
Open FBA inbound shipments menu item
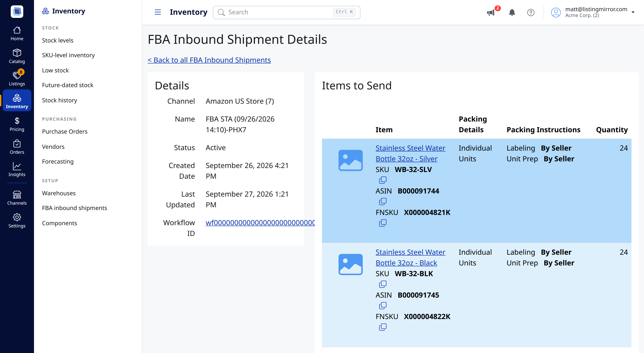[74, 208]
